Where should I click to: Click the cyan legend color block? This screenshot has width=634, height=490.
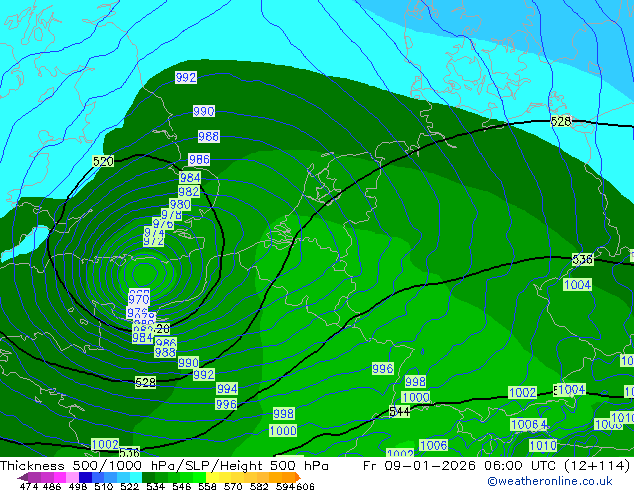[136, 477]
